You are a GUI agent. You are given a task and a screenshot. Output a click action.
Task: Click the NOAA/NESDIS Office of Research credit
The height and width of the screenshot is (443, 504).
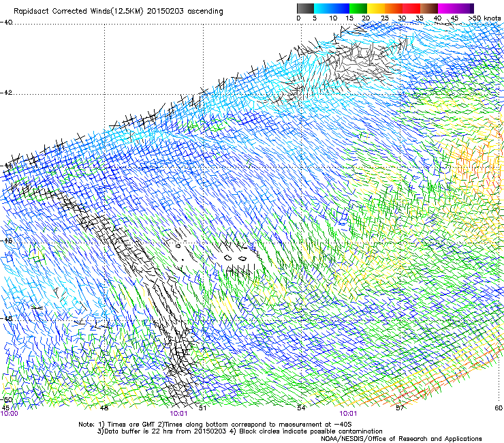[401, 439]
